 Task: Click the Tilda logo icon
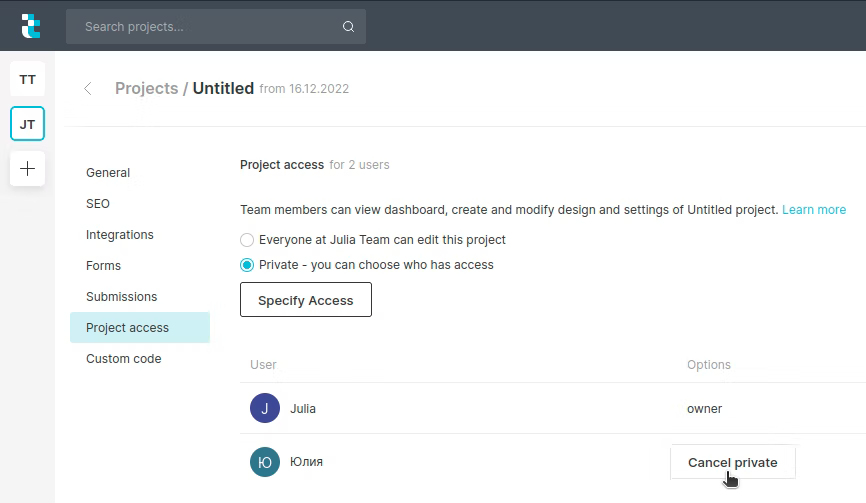(30, 26)
